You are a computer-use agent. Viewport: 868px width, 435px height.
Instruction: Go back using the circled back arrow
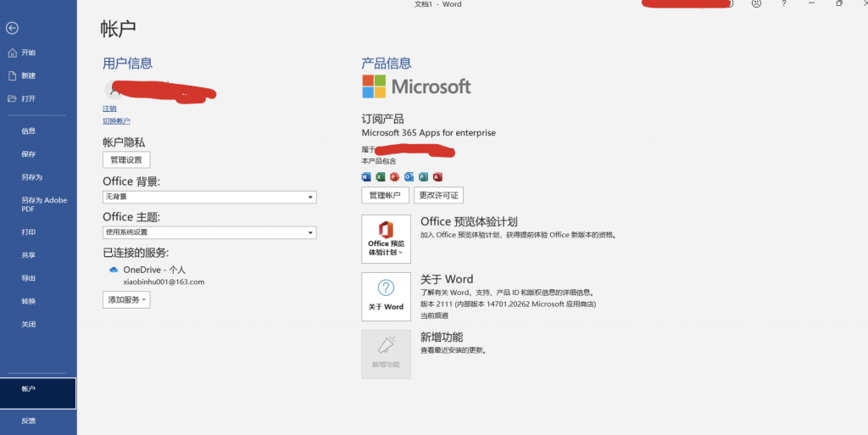[x=12, y=28]
